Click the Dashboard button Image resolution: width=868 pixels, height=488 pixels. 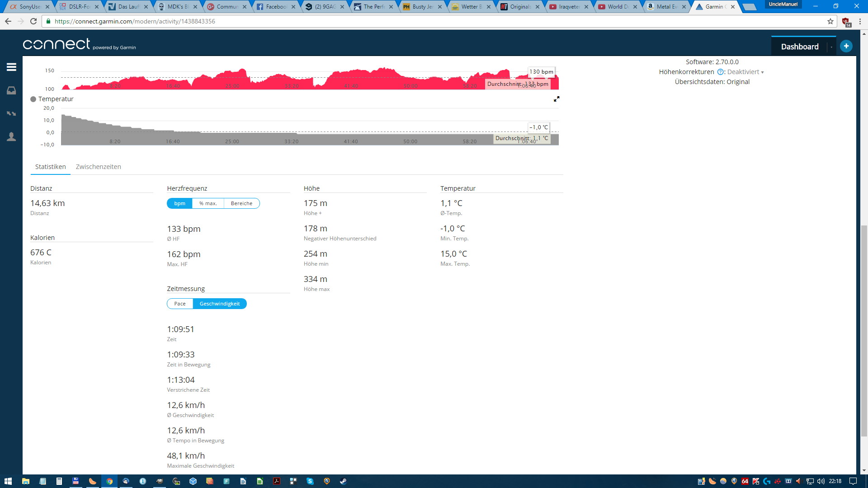click(x=799, y=47)
